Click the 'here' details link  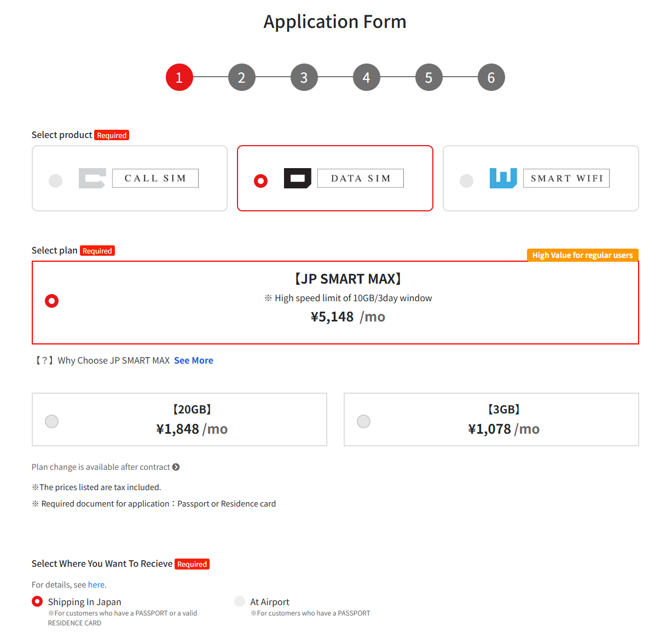click(x=96, y=585)
